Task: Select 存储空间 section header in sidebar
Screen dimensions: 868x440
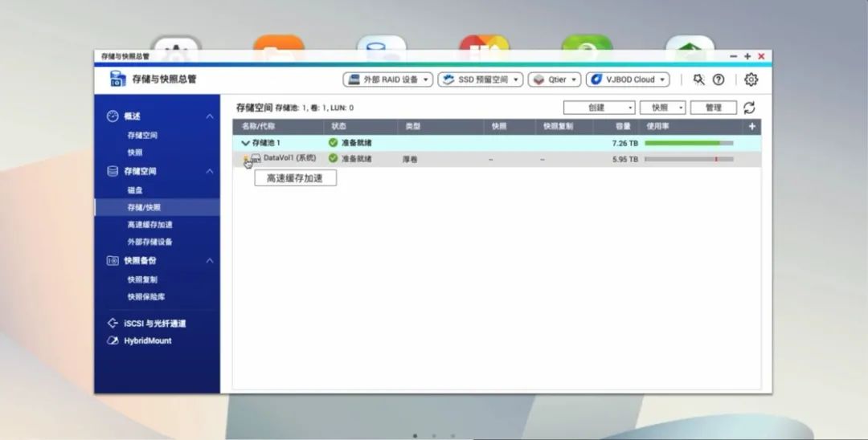Action: pyautogui.click(x=140, y=171)
